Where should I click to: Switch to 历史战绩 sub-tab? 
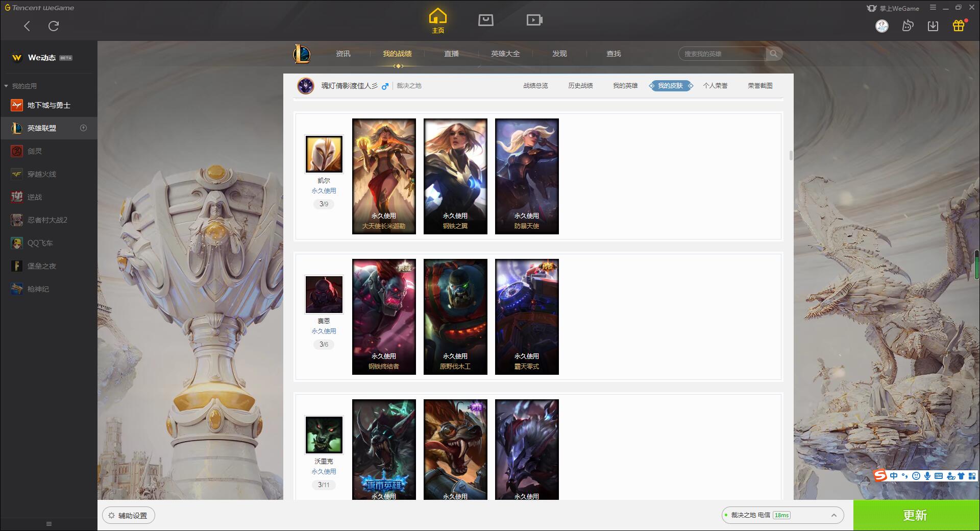pos(580,86)
